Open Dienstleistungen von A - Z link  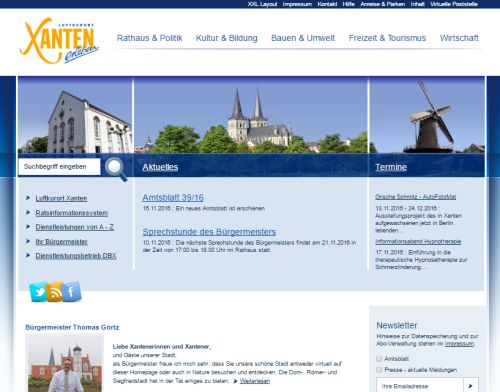pos(75,227)
